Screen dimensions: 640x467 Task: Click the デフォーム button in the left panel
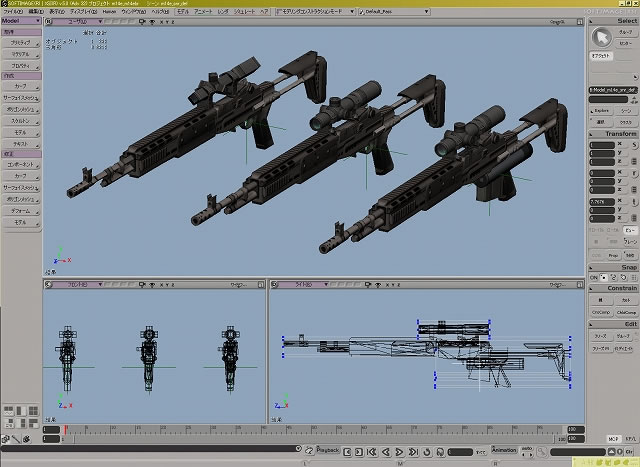point(21,211)
